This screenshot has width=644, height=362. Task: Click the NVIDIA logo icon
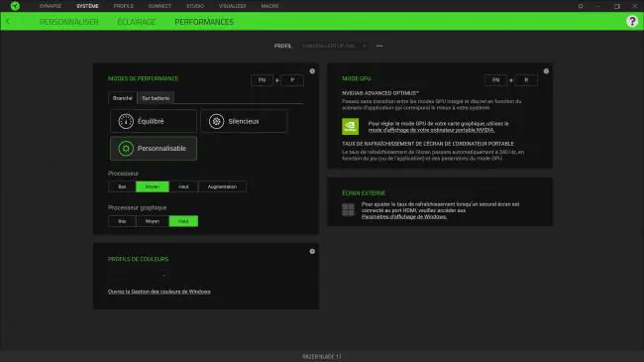(x=350, y=126)
